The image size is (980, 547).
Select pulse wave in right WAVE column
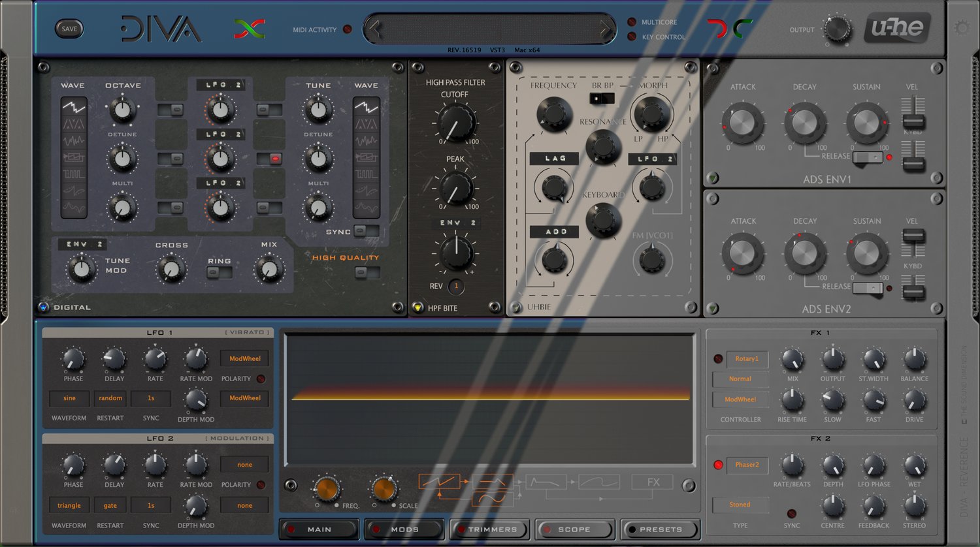[366, 175]
